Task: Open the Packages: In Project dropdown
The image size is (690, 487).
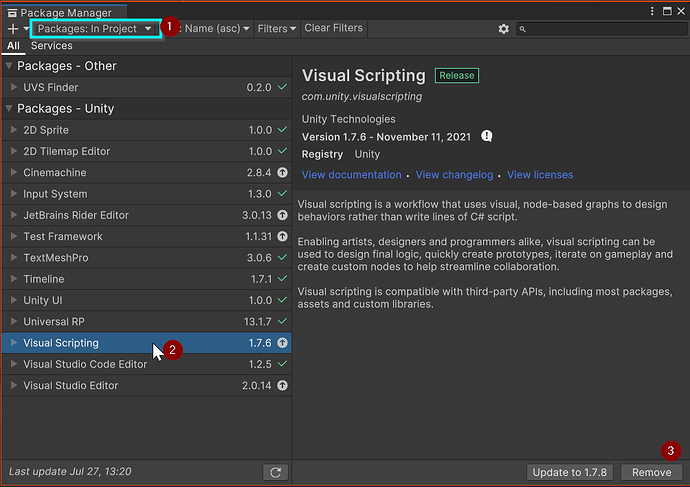Action: pyautogui.click(x=95, y=29)
